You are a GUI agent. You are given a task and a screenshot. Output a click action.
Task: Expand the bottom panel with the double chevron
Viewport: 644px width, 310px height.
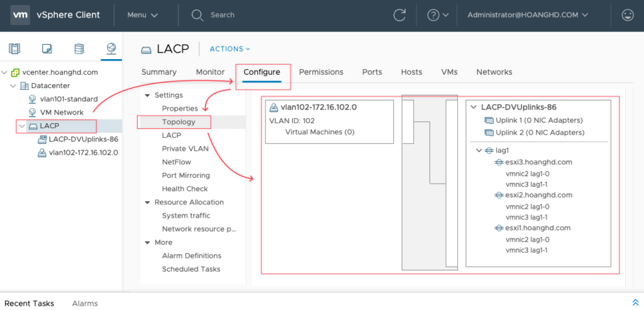click(635, 302)
